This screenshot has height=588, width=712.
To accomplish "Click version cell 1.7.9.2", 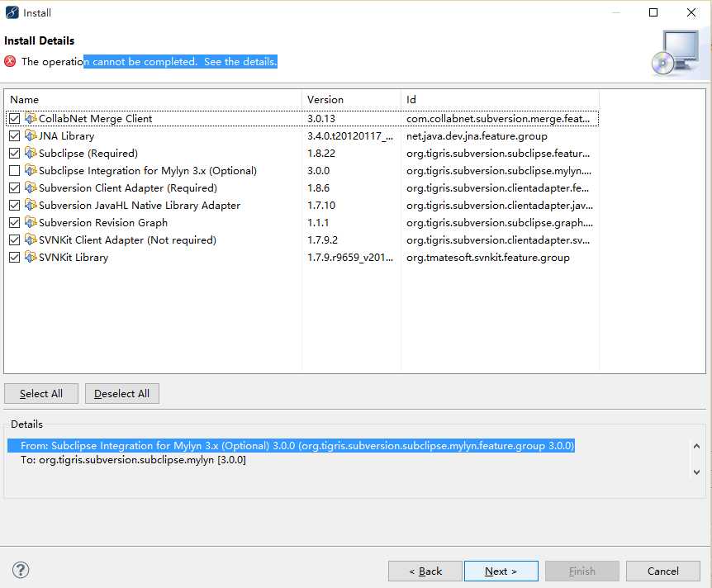I will tap(322, 239).
